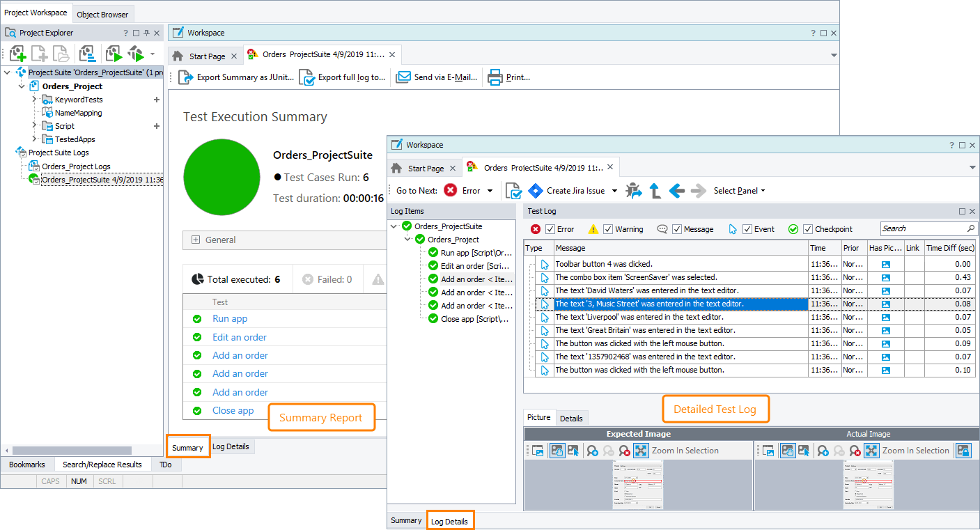Open the Run app test link

230,318
